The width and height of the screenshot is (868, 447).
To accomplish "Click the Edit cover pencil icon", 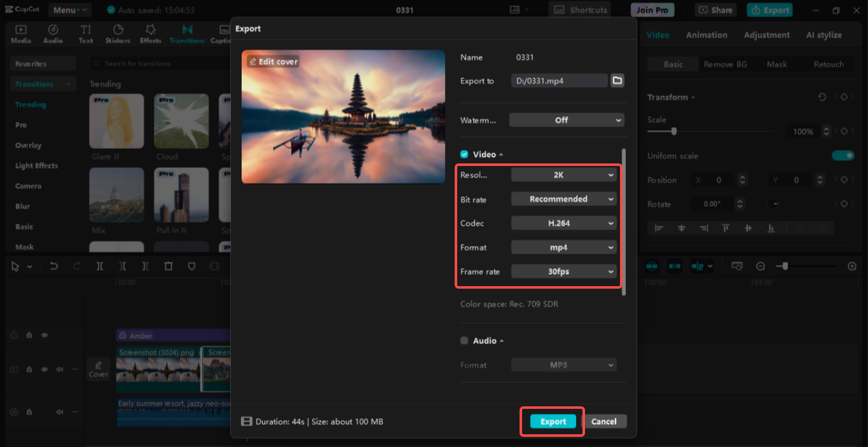I will (x=254, y=62).
